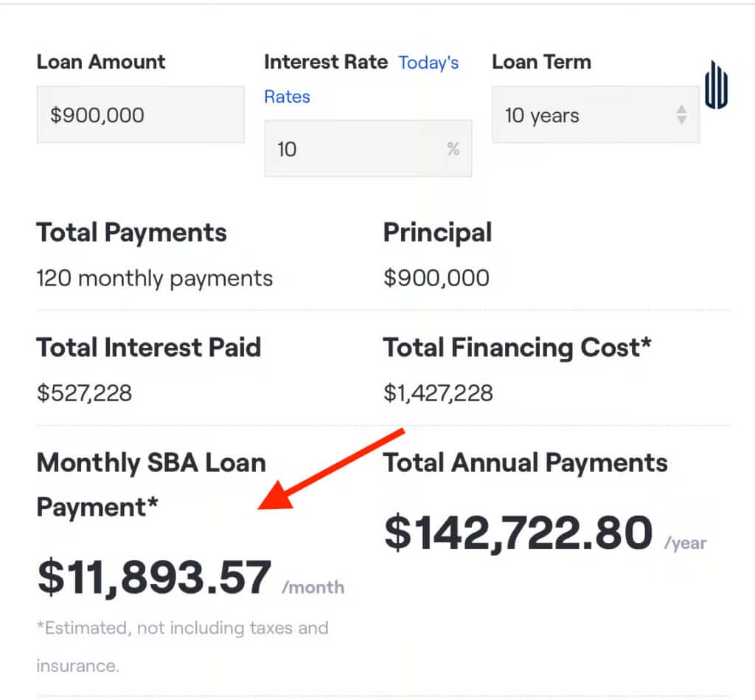Image resolution: width=755 pixels, height=700 pixels.
Task: Click the $11,893.57 monthly payment amount
Action: pos(155,578)
